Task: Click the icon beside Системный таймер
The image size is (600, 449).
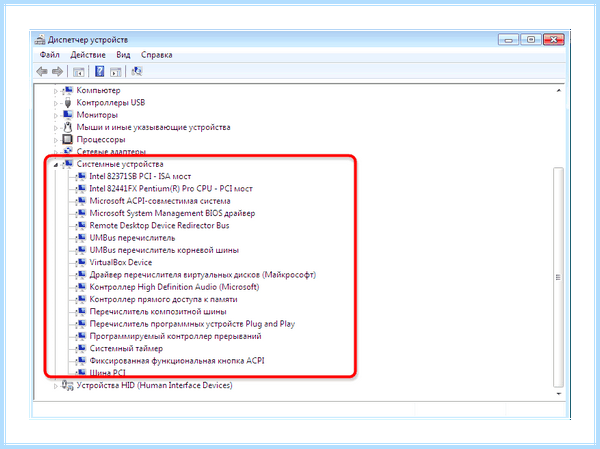Action: (81, 348)
